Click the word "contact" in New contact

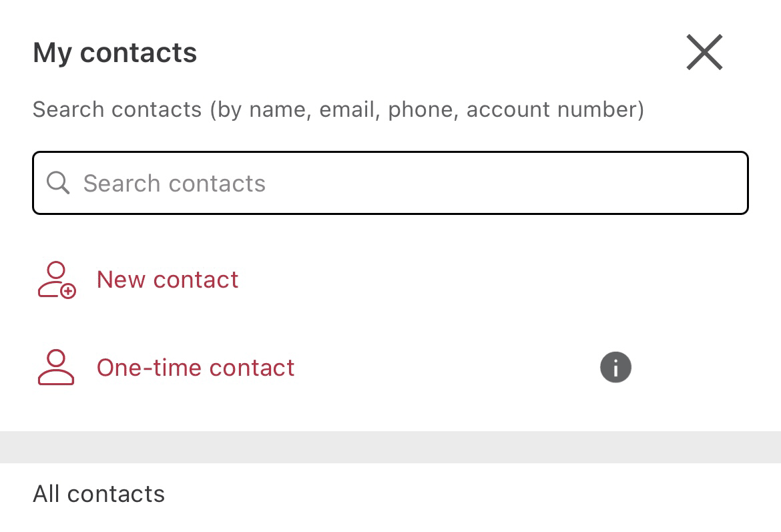(x=196, y=280)
